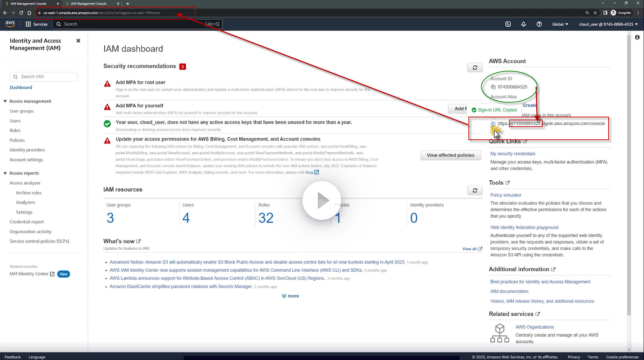Collapse the Access reports section
Screen dimensions: 644x360
pyautogui.click(x=5, y=173)
